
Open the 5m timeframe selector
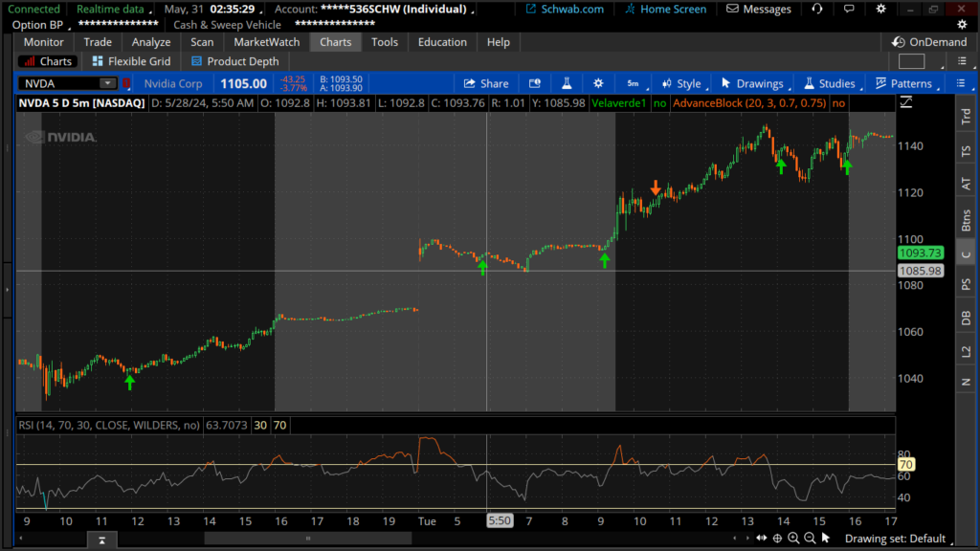[x=633, y=83]
